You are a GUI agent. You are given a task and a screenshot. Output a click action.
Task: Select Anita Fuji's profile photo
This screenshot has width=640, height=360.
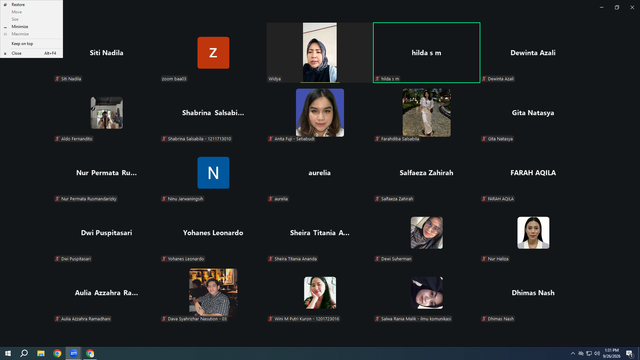(x=320, y=113)
